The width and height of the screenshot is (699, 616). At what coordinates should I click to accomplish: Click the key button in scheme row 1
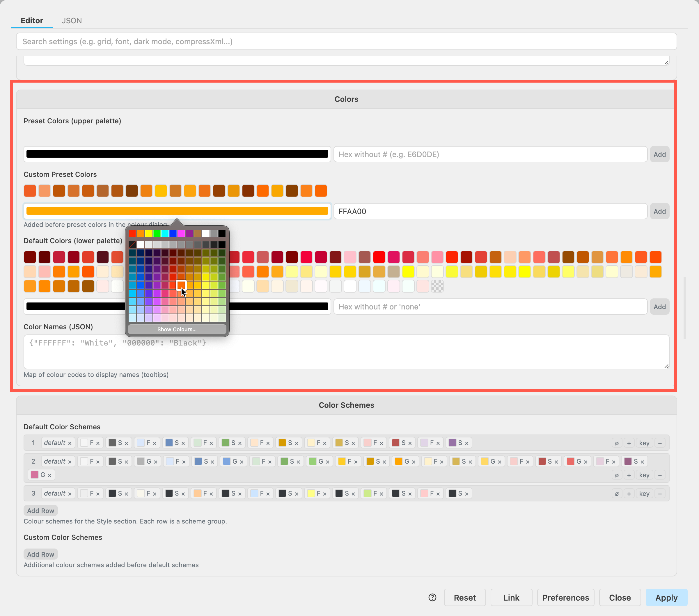point(644,443)
